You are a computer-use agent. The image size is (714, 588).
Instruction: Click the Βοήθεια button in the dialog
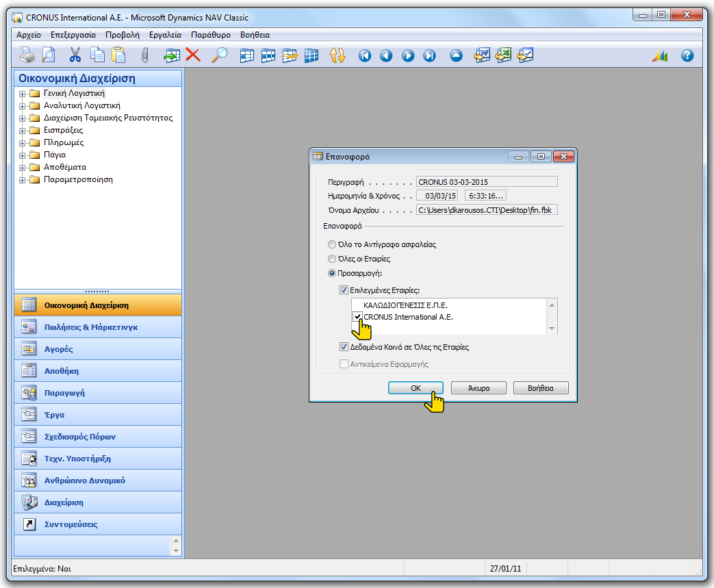[x=541, y=388]
